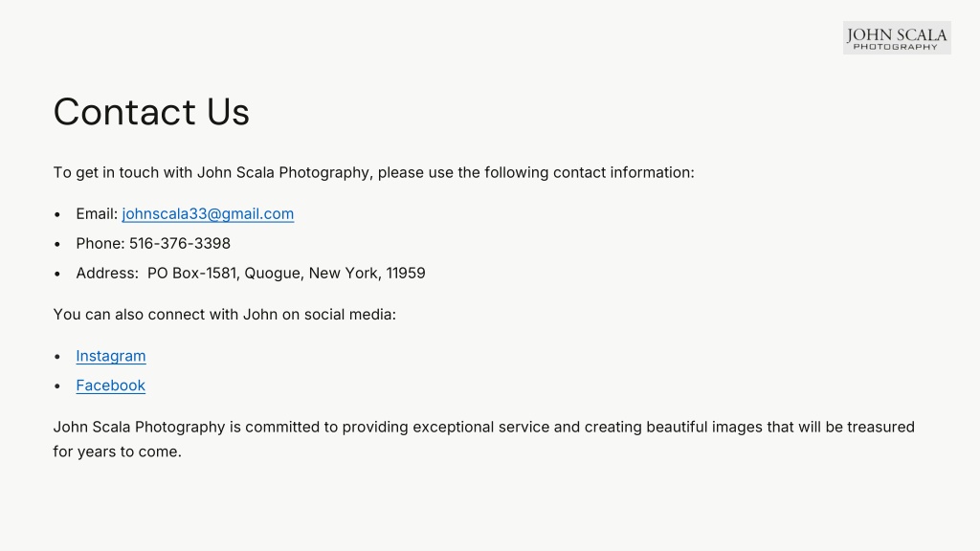Open the johnscala33@gmail.com email link
The width and height of the screenshot is (980, 551).
(208, 213)
